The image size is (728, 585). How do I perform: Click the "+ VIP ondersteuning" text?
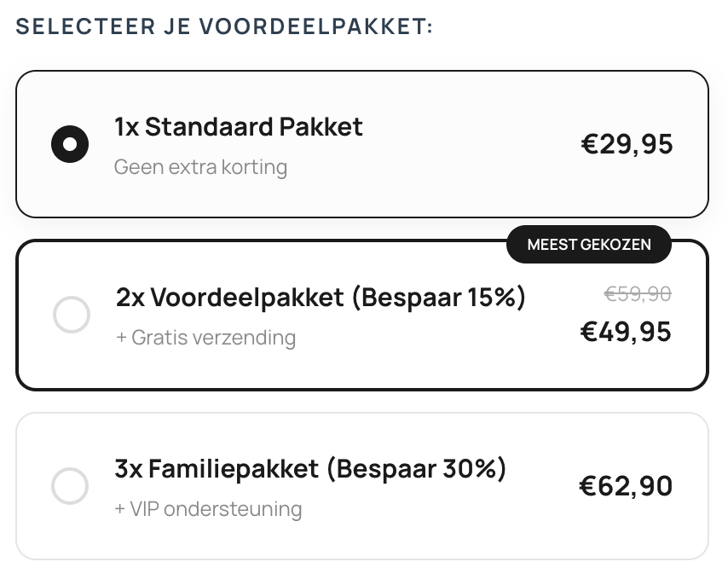(208, 509)
